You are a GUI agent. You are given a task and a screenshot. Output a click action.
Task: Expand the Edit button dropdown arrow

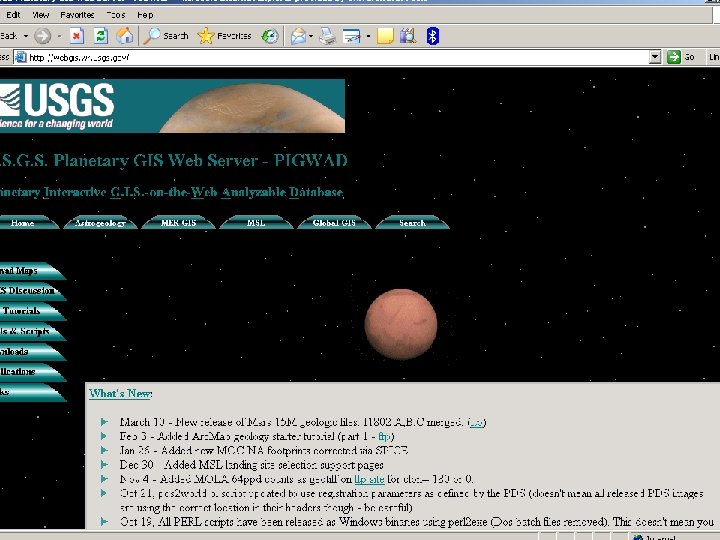coord(368,36)
